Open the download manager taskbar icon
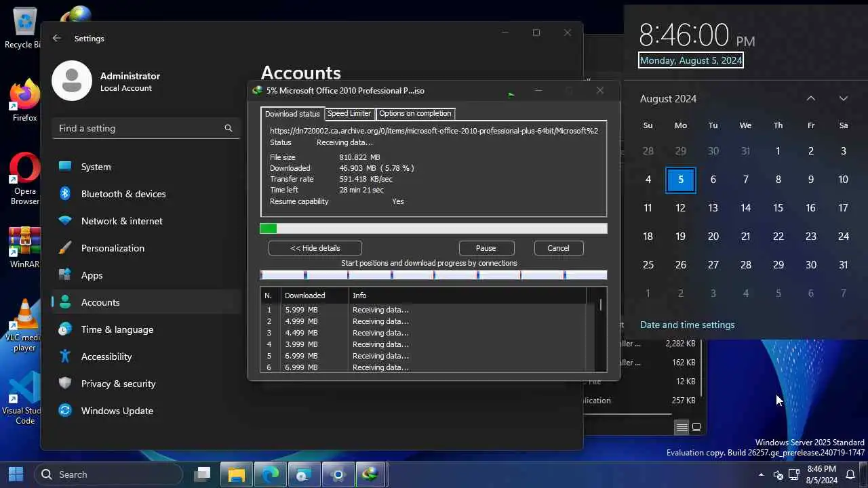The height and width of the screenshot is (488, 868). (x=371, y=474)
